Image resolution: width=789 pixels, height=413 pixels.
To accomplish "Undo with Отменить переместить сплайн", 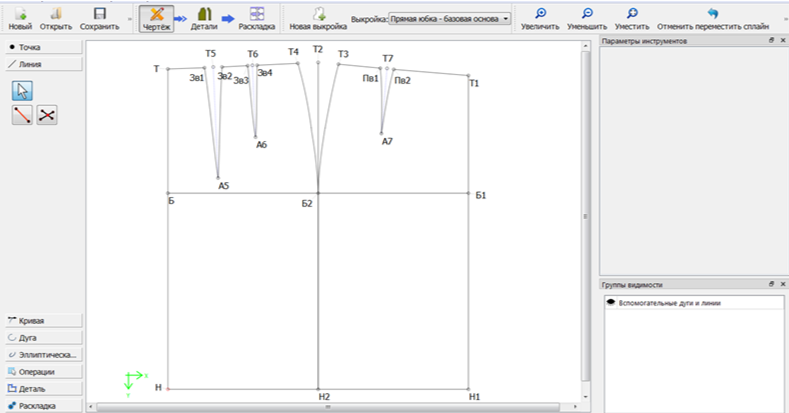I will (713, 19).
